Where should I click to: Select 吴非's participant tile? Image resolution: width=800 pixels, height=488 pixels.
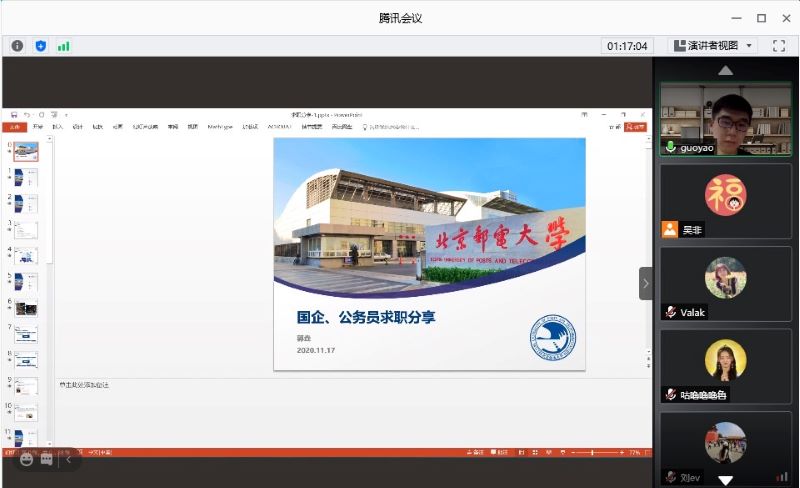tap(725, 201)
